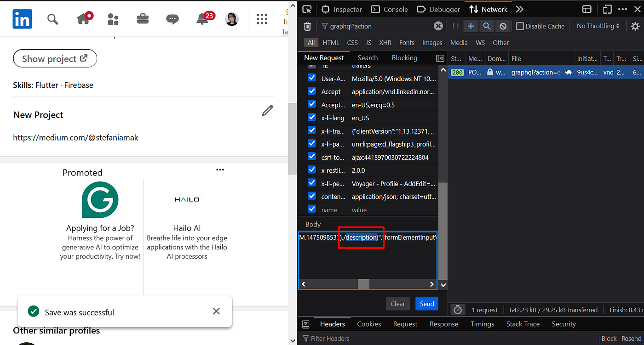
Task: Enable the Disable Cache checkbox
Action: [520, 26]
